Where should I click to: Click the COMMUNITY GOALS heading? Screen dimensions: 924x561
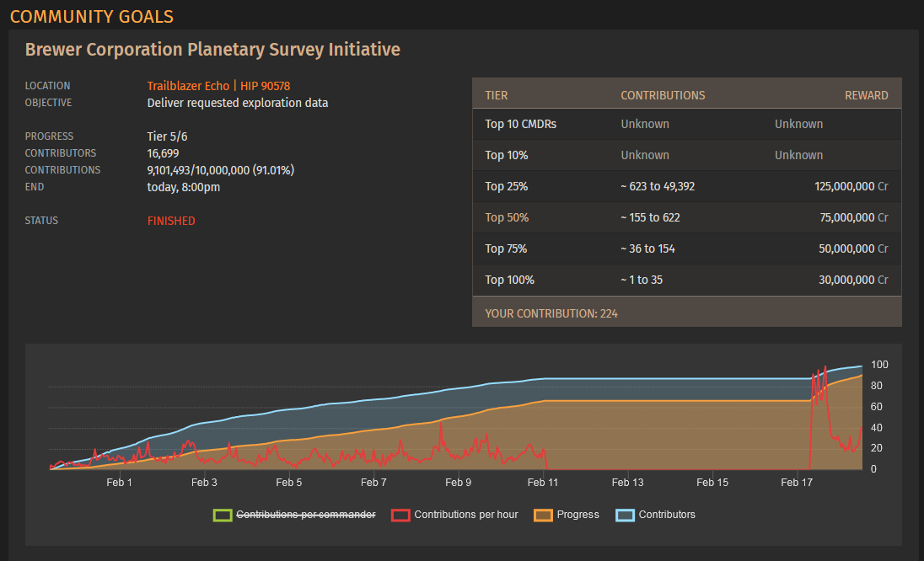click(92, 17)
